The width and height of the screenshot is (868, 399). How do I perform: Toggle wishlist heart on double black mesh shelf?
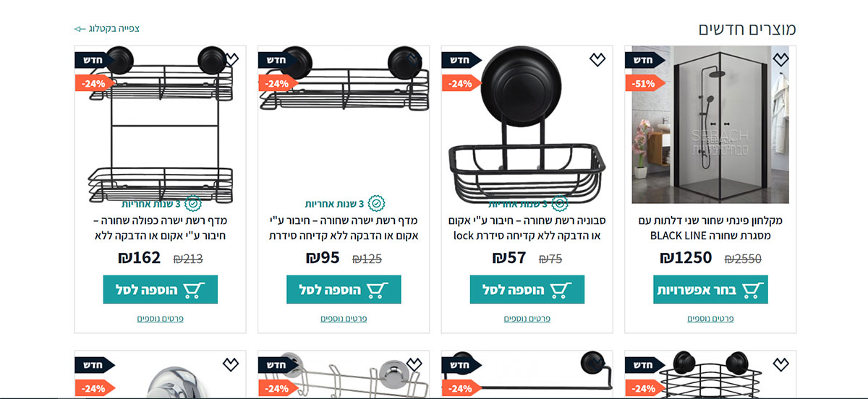click(230, 60)
